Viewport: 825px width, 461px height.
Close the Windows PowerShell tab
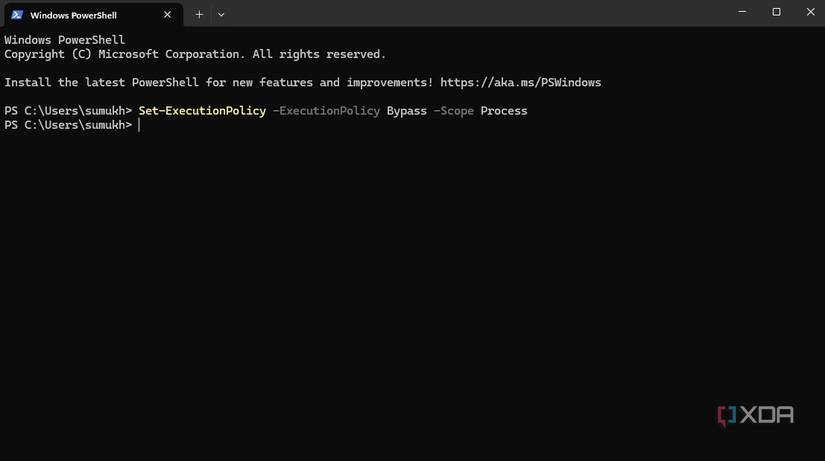pos(167,15)
